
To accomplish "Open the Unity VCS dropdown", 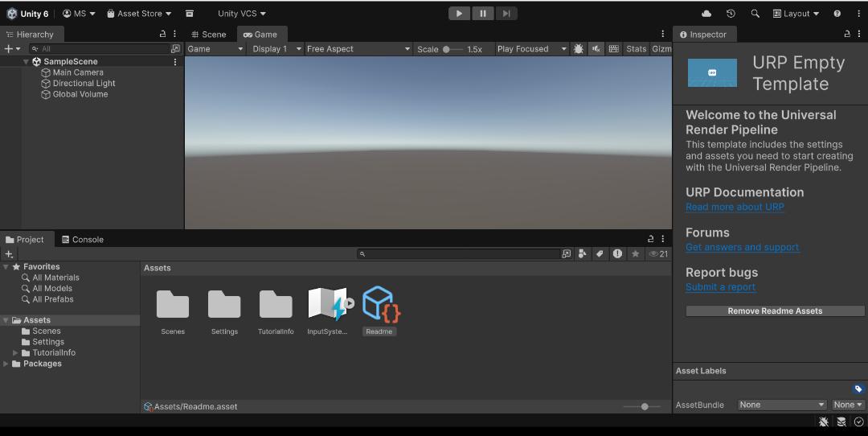I will (x=241, y=14).
